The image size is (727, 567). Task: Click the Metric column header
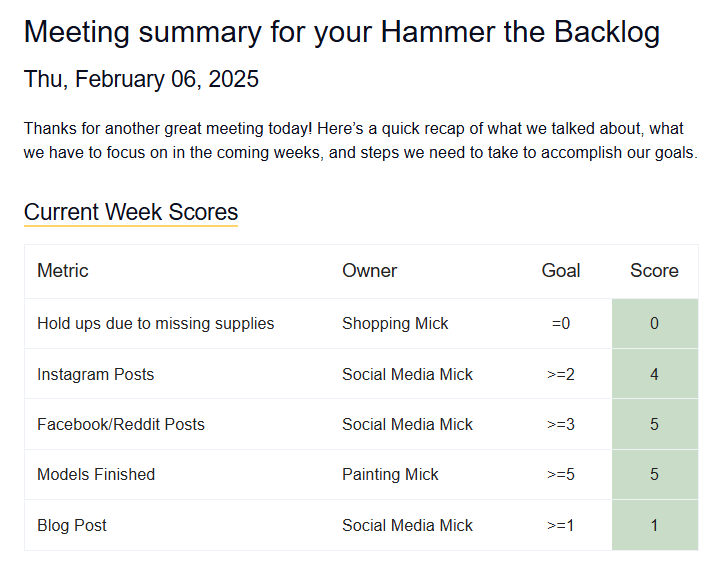click(63, 270)
